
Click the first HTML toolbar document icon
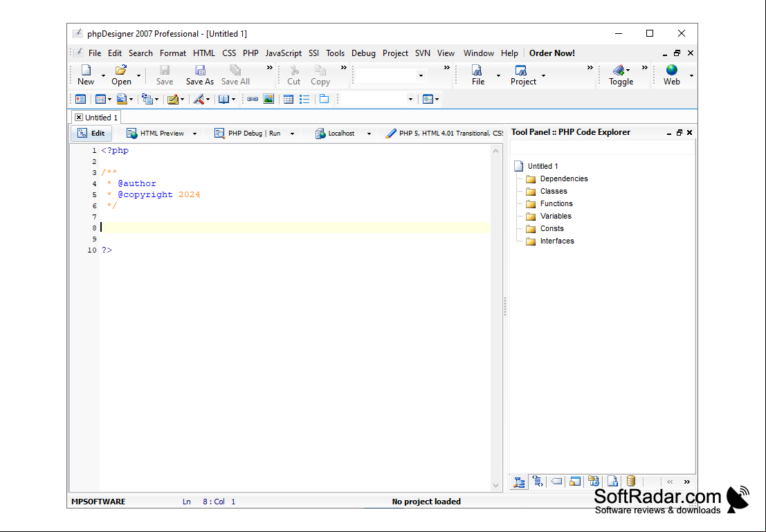tap(80, 99)
